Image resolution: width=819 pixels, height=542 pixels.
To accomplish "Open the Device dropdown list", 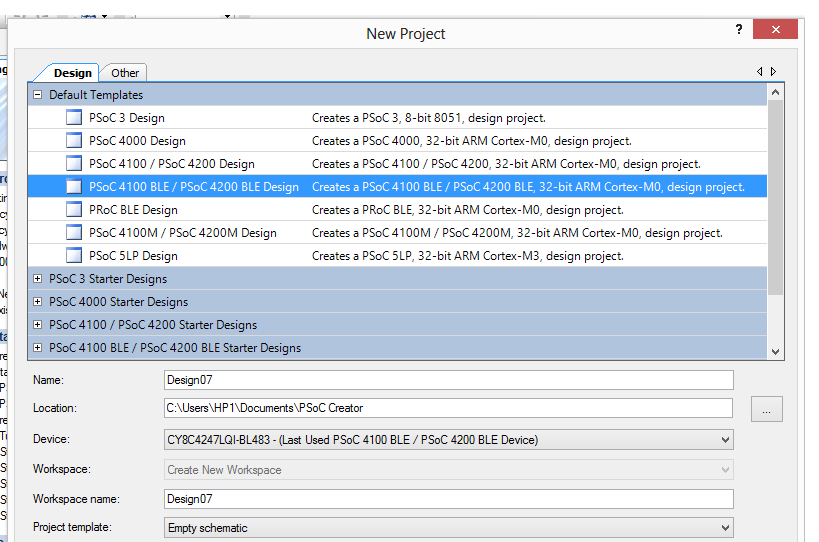I will [x=724, y=440].
